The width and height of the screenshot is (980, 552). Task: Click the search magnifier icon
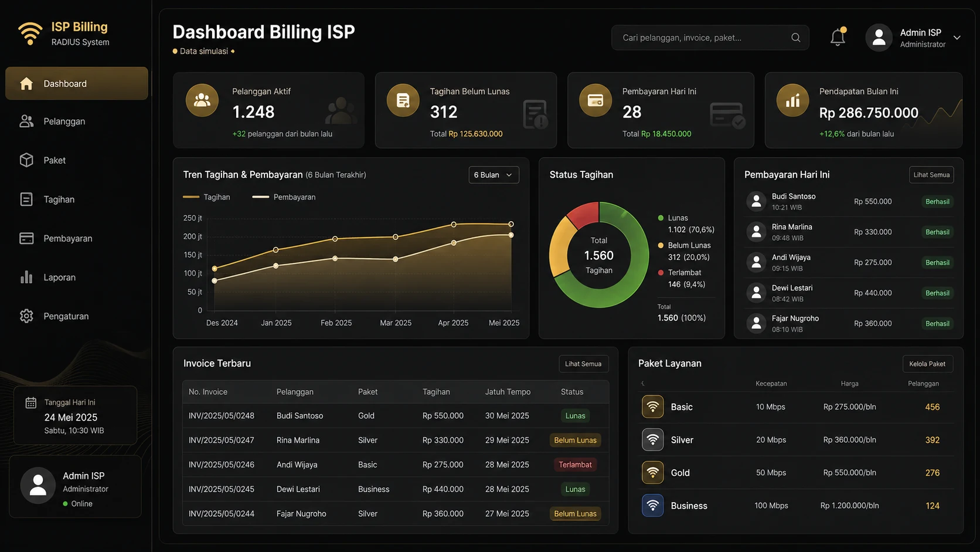pos(795,38)
